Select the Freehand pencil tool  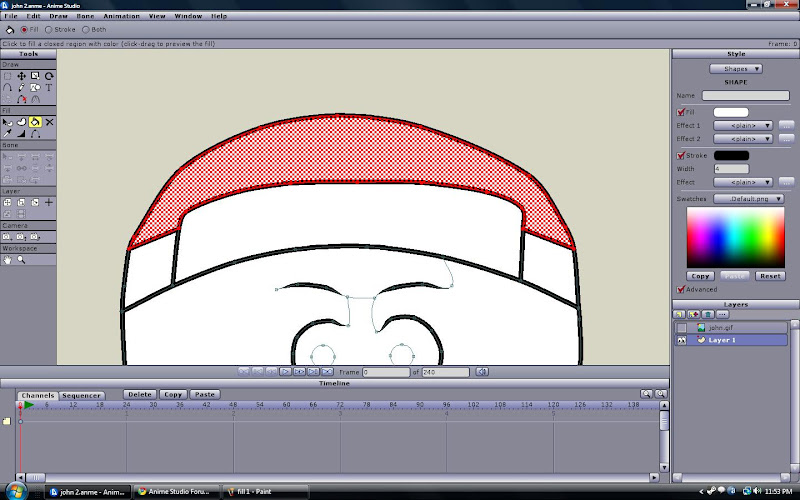coord(21,88)
